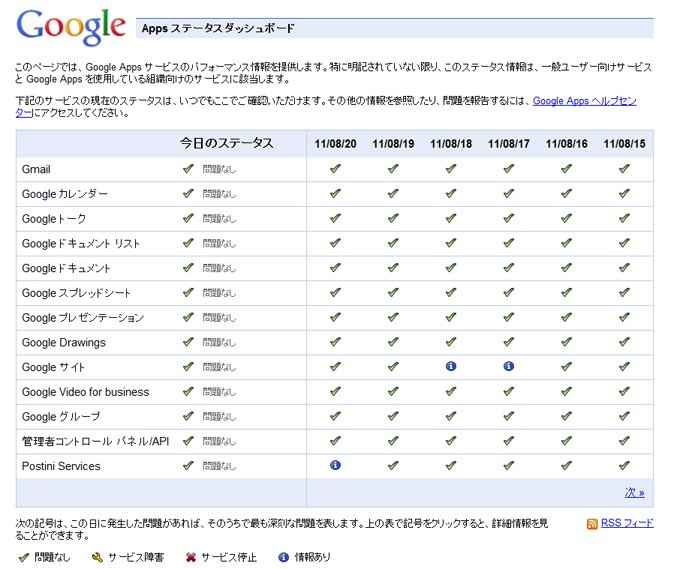The height and width of the screenshot is (569, 677).
Task: Click the Google Sites info icon for 11/08/17
Action: [509, 367]
